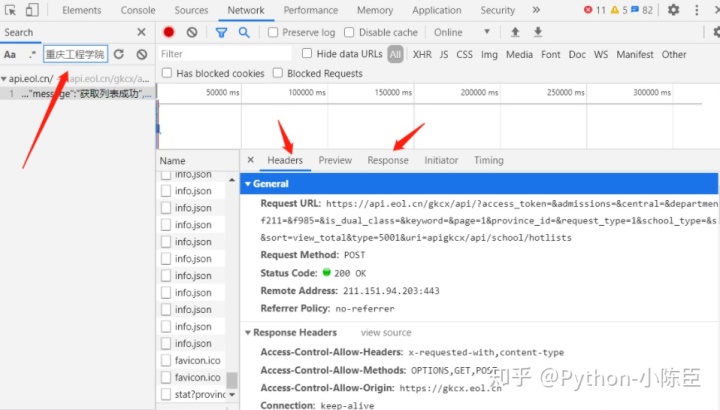Select the Headers tab

click(x=285, y=160)
